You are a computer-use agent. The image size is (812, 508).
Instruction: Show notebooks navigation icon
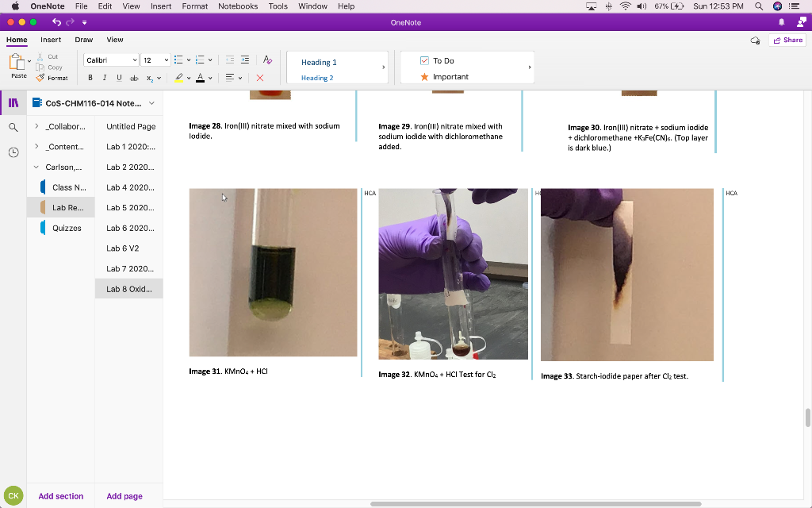coord(13,102)
